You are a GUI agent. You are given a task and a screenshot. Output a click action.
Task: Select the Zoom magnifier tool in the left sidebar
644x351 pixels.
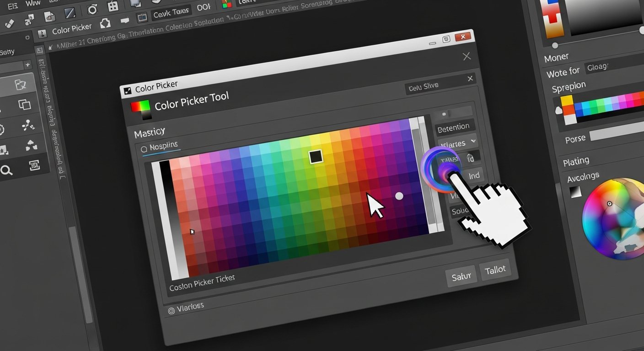(6, 170)
